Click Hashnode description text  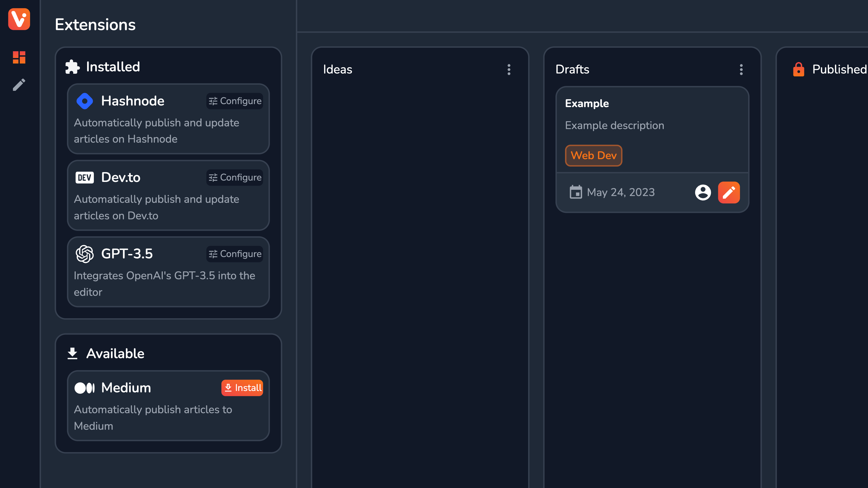tap(156, 131)
